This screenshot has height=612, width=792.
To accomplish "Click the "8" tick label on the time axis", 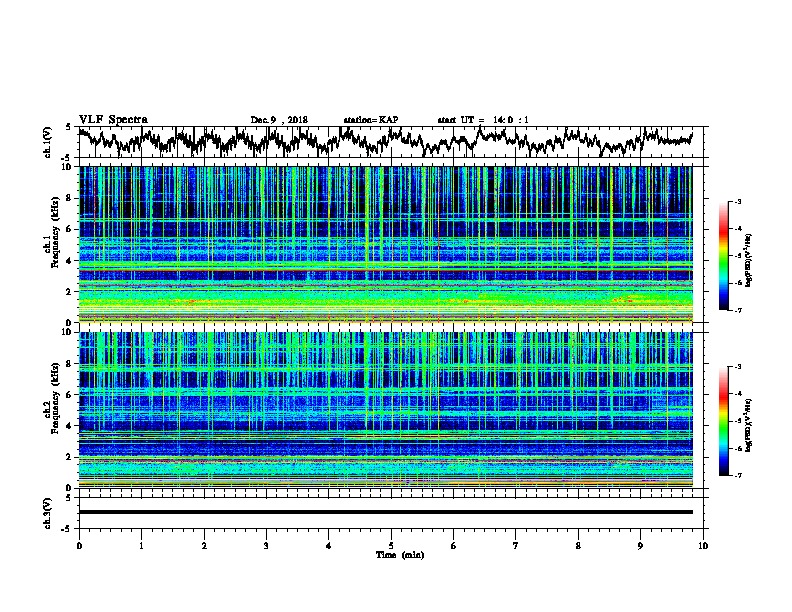I will click(x=578, y=546).
